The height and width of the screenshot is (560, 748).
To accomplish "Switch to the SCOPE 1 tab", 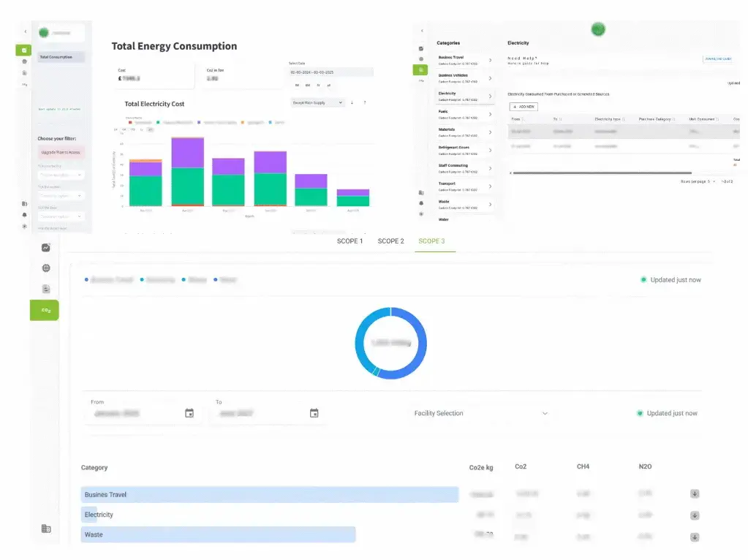I will click(x=350, y=241).
